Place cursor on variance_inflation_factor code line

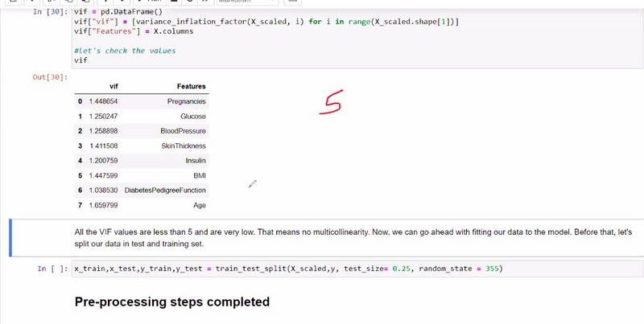click(266, 23)
